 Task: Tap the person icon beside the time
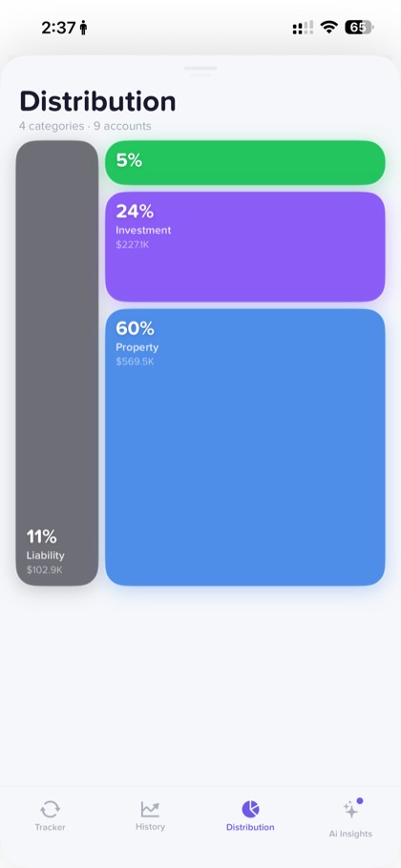83,27
